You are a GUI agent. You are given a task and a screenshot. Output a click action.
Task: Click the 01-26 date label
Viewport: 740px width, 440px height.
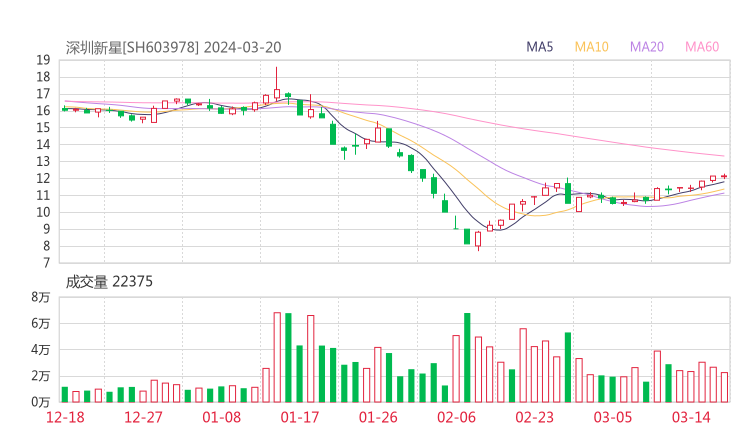tap(378, 417)
